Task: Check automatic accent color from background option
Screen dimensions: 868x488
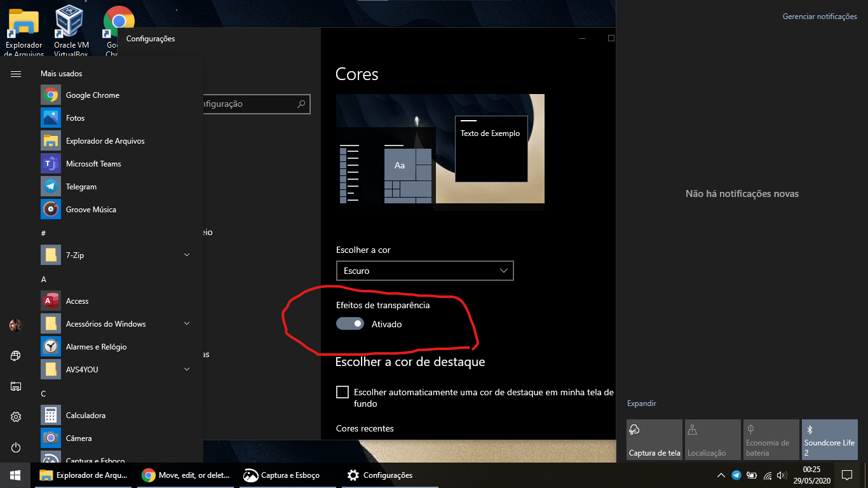Action: click(x=342, y=392)
